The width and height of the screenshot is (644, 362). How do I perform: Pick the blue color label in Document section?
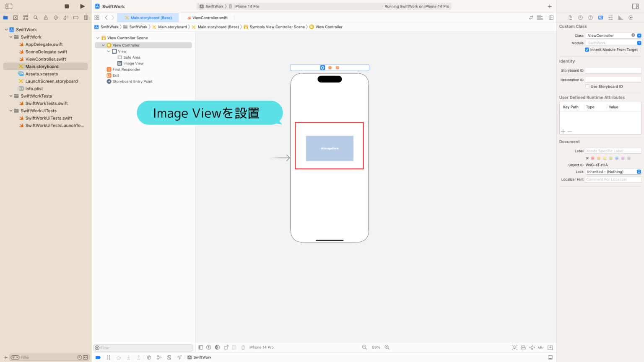[x=617, y=158]
